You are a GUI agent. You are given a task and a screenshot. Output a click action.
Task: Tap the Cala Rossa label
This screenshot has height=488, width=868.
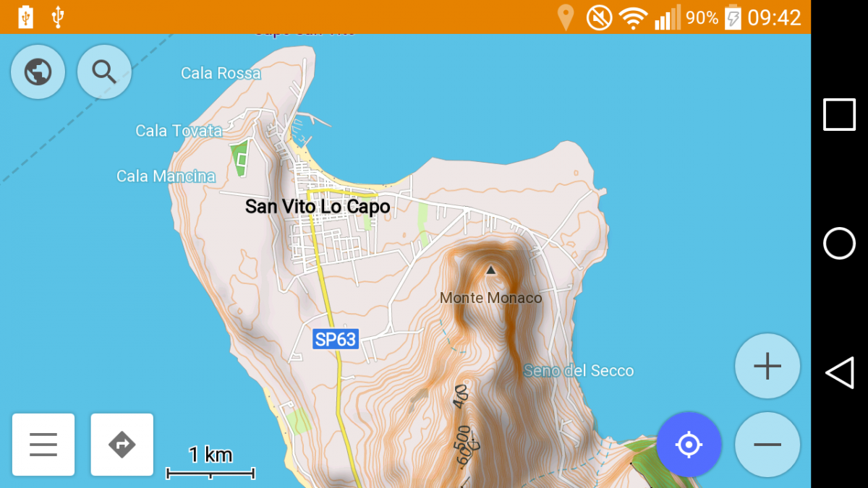click(221, 73)
